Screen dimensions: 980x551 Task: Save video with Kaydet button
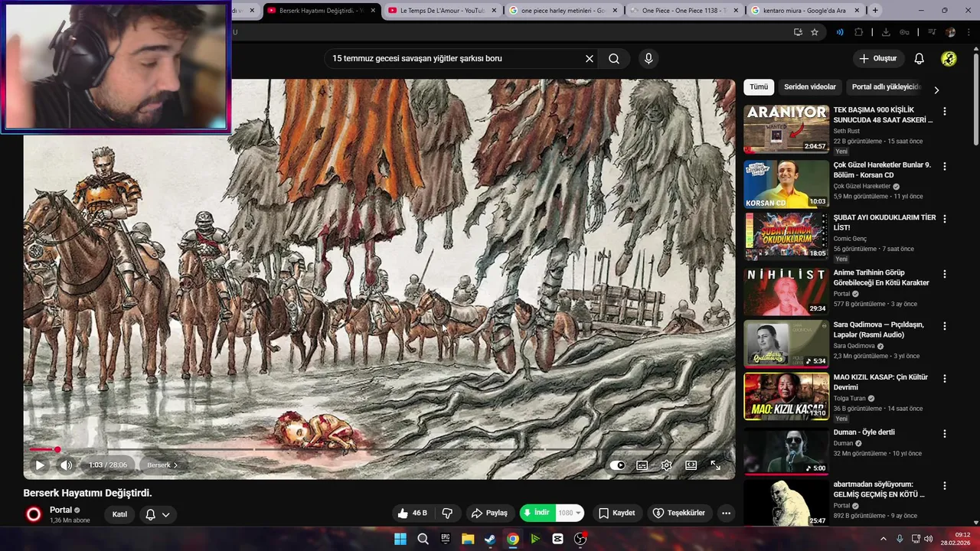[x=616, y=513]
